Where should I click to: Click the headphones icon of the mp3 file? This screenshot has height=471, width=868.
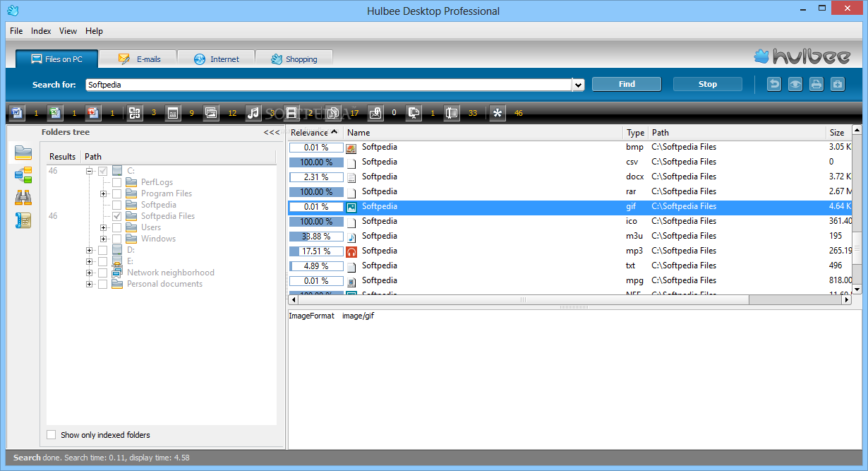tap(351, 251)
